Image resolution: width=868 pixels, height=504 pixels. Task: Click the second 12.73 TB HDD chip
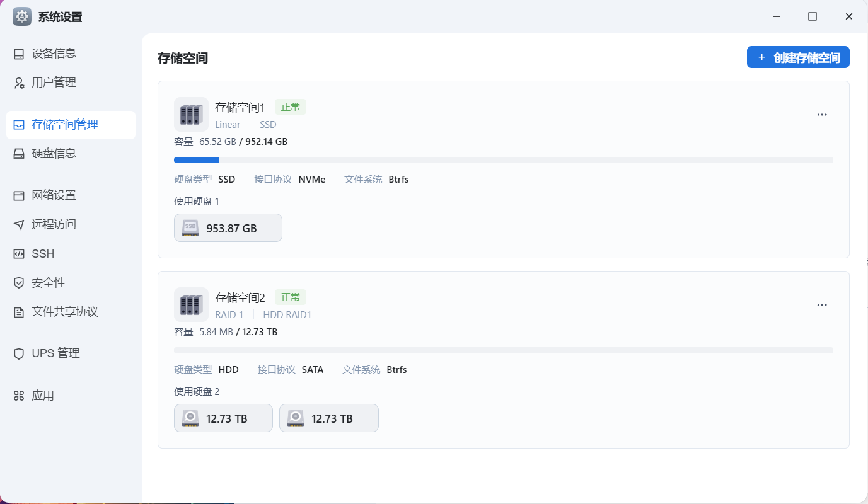pyautogui.click(x=329, y=418)
